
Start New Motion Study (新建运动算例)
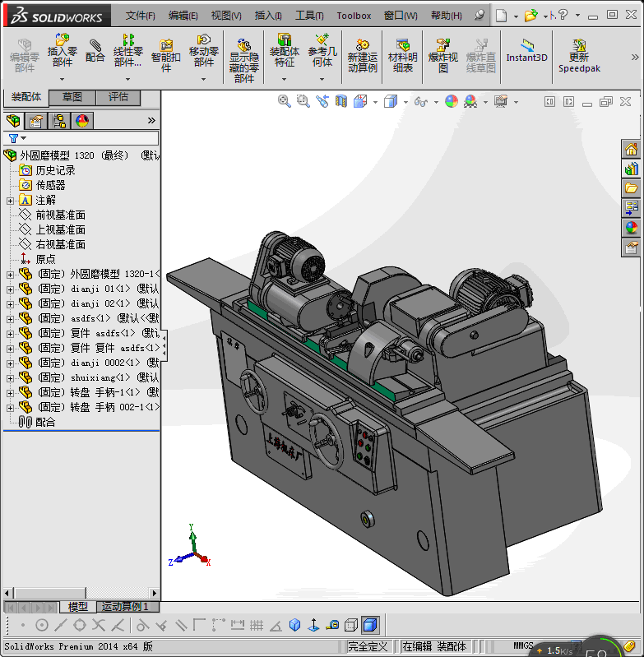click(x=363, y=55)
